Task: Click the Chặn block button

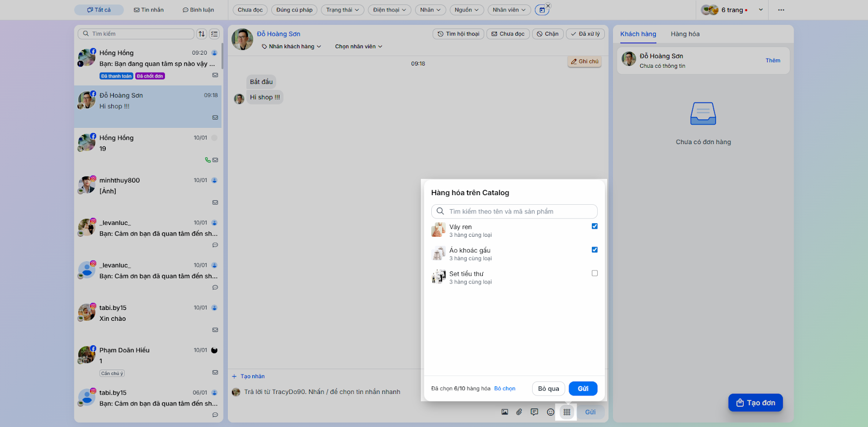Action: tap(548, 34)
